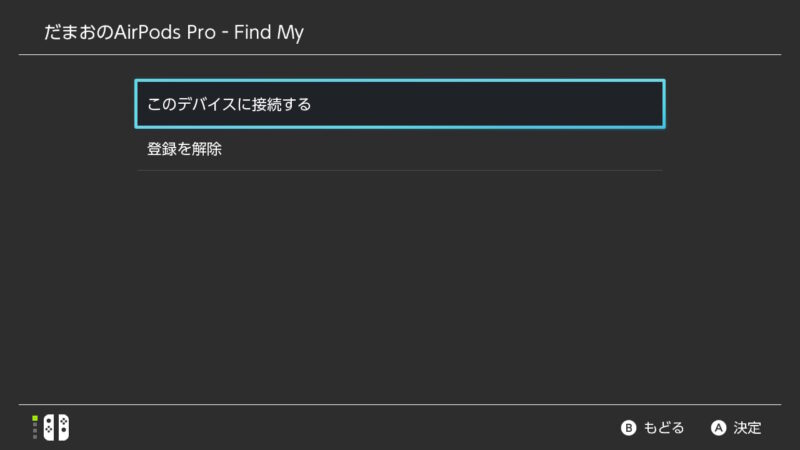Click the blank area below the options list
The height and width of the screenshot is (450, 800).
(x=400, y=286)
